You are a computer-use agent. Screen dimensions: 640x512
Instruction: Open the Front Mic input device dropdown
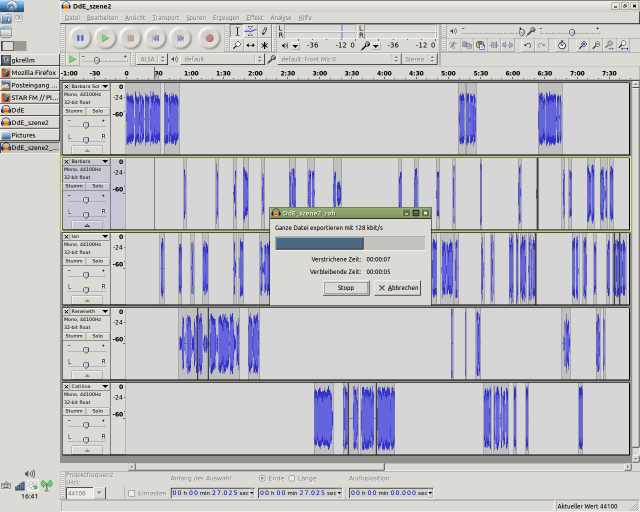tap(338, 59)
